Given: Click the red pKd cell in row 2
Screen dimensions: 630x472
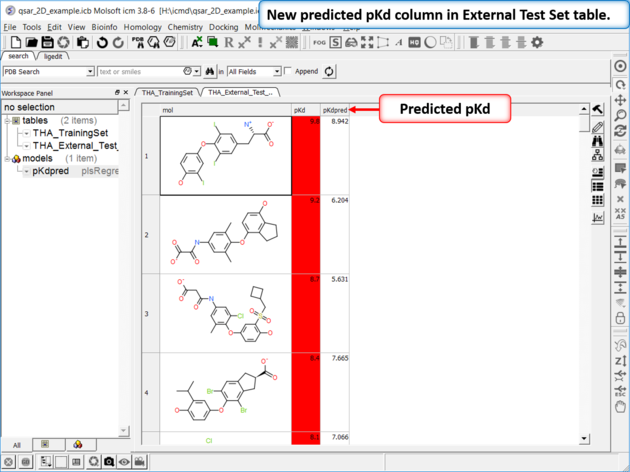Looking at the screenshot, I should click(x=306, y=235).
